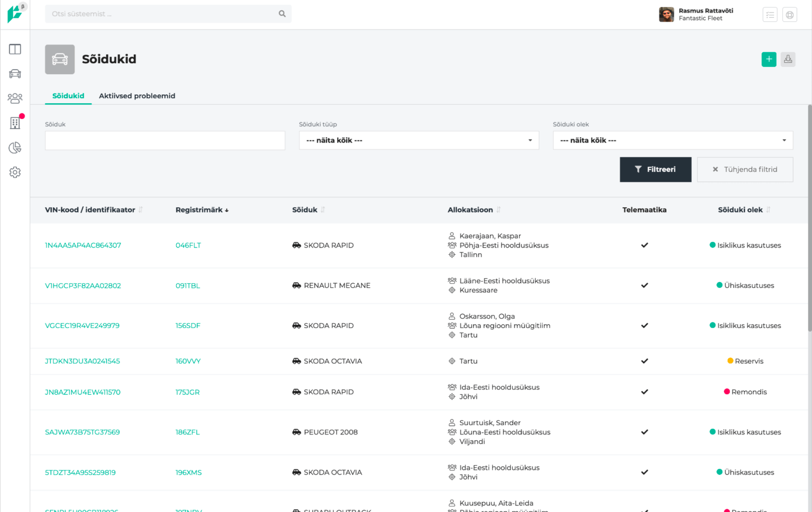Open VIN link SAJWA73B75TG37569

(82, 432)
